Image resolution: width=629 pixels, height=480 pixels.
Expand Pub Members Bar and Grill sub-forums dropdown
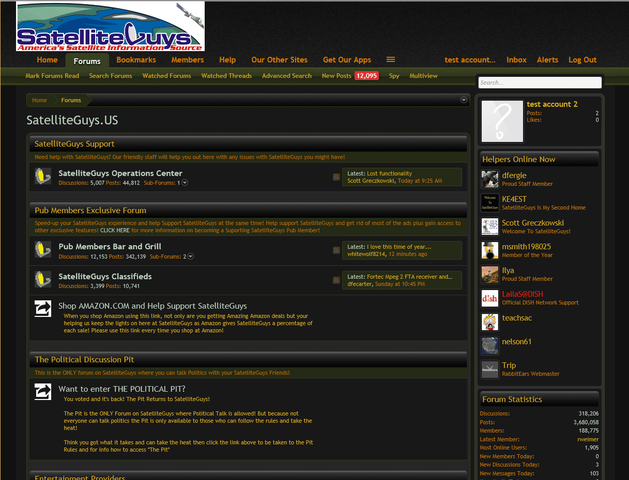pyautogui.click(x=191, y=256)
